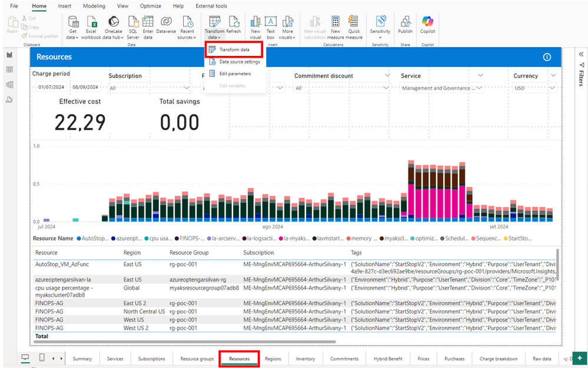Click the info icon in Resources header
Viewport: 588px width, 368px height.
tap(547, 57)
